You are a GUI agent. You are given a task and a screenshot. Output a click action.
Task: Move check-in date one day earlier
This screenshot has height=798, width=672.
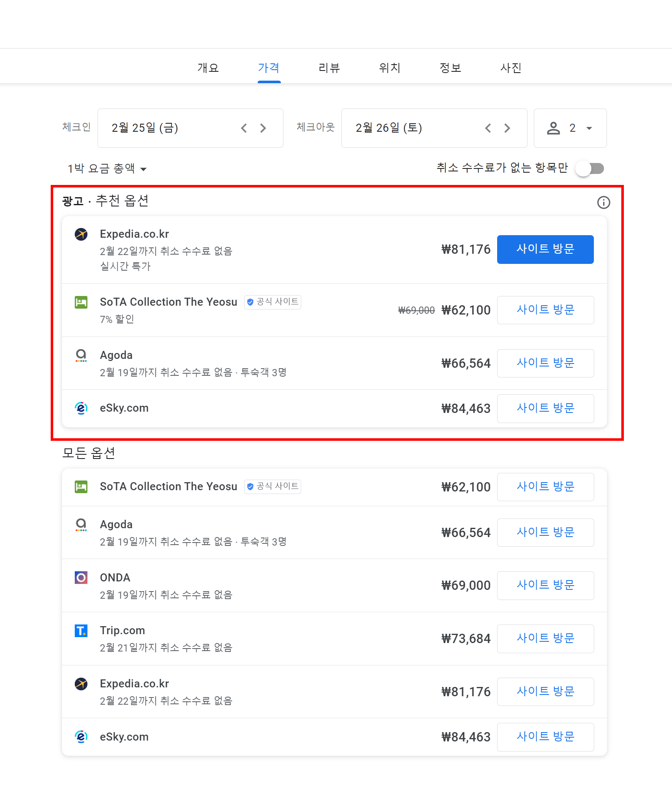[244, 128]
